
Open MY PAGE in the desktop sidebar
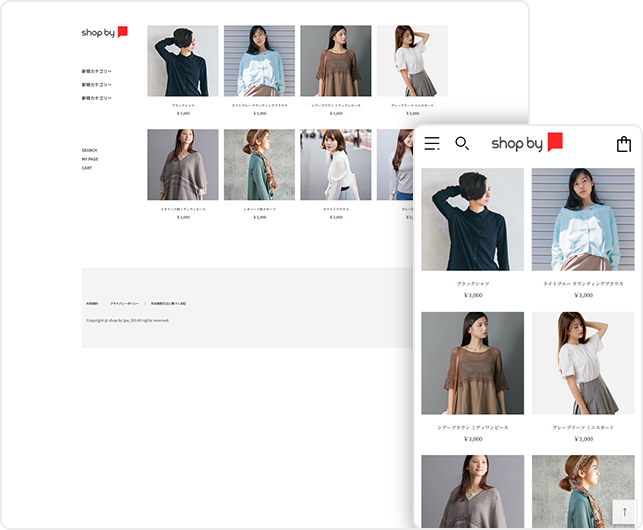click(90, 159)
